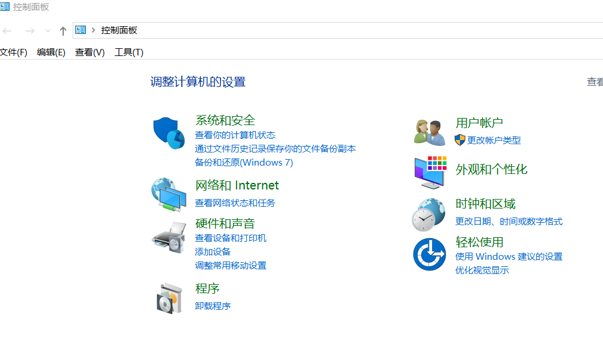
Task: Click 更改日期、时间或数字格式 link
Action: click(x=509, y=222)
